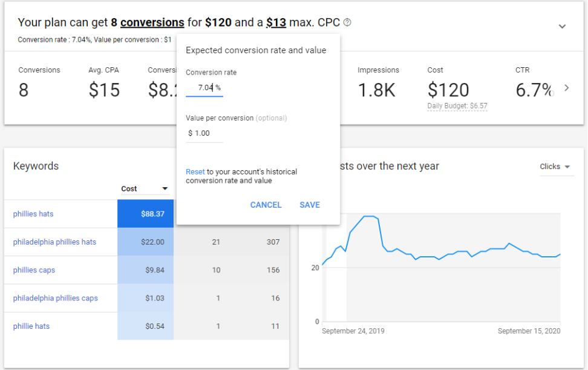Screen dimensions: 588x370
Task: Open the Clicks chart metric dropdown
Action: click(555, 167)
